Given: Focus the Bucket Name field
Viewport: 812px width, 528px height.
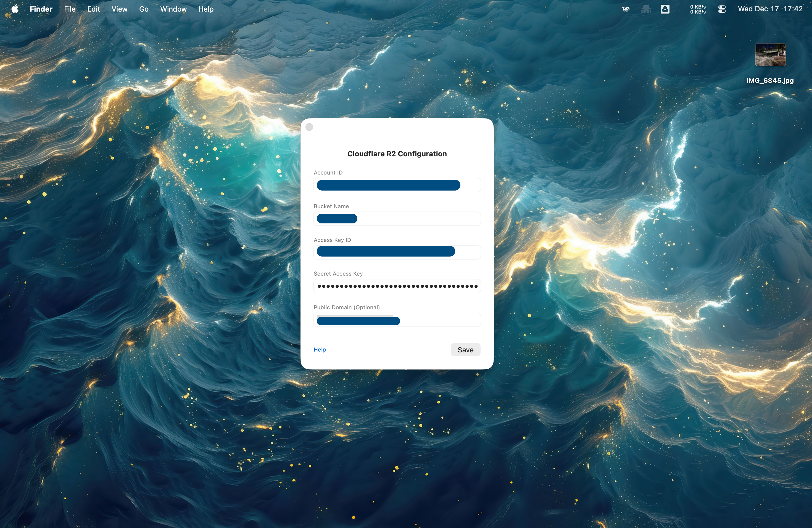Looking at the screenshot, I should (397, 219).
